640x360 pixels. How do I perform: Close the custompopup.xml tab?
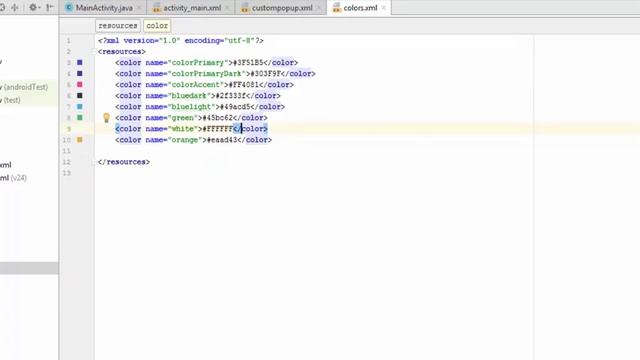point(319,8)
